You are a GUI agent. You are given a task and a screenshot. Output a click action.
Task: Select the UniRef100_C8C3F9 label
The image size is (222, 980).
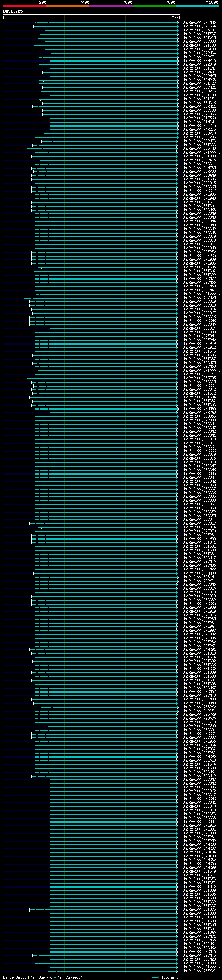pos(199,512)
